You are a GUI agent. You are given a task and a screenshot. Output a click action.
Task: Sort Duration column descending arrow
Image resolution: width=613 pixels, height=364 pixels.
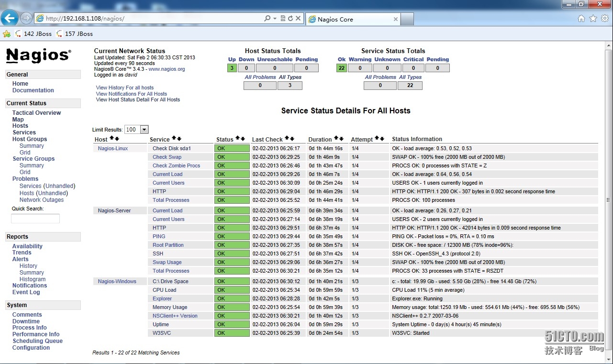[x=341, y=139]
